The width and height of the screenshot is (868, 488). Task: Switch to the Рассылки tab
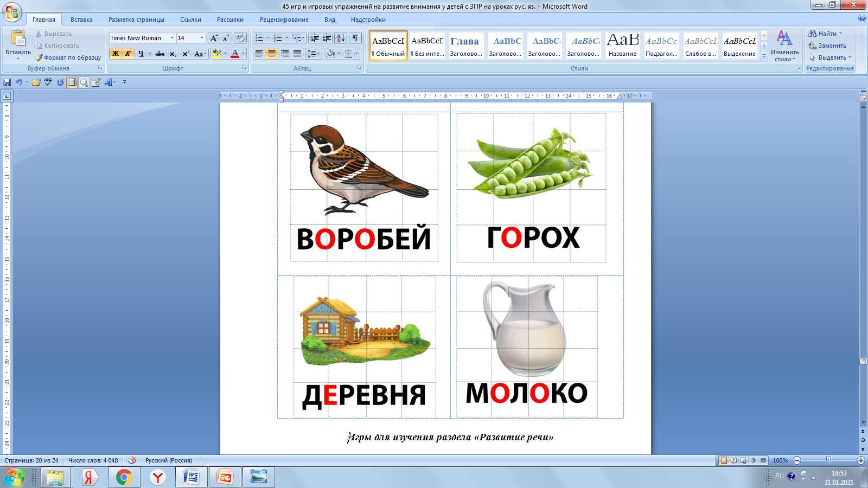tap(230, 20)
